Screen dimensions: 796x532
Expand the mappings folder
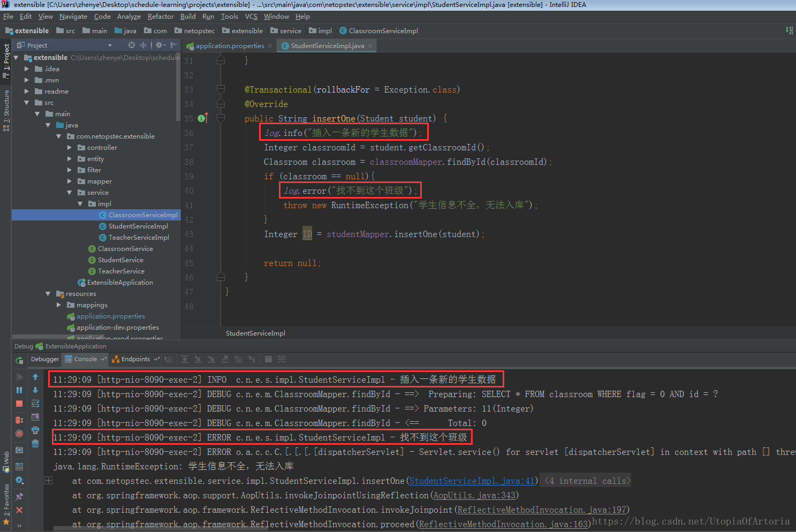coord(59,305)
